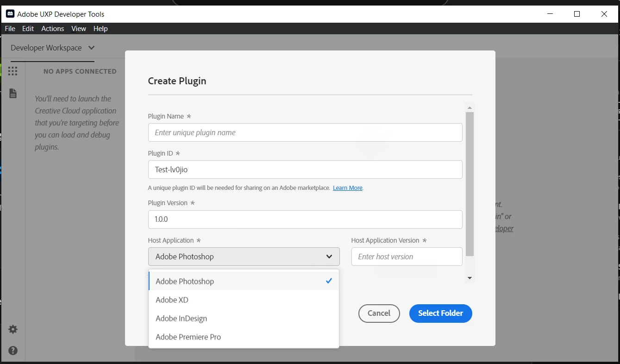Choose Adobe Photoshop from the list
The height and width of the screenshot is (364, 620).
[x=244, y=281]
